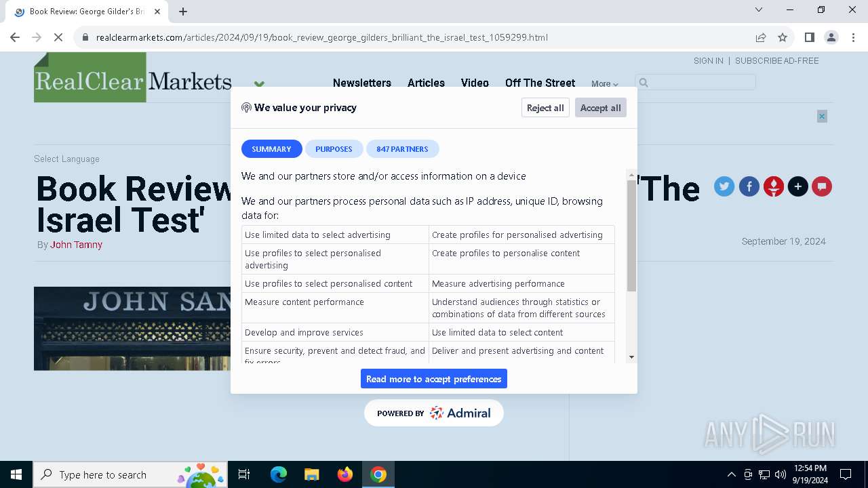
Task: Open Off The Street menu item
Action: tap(540, 83)
